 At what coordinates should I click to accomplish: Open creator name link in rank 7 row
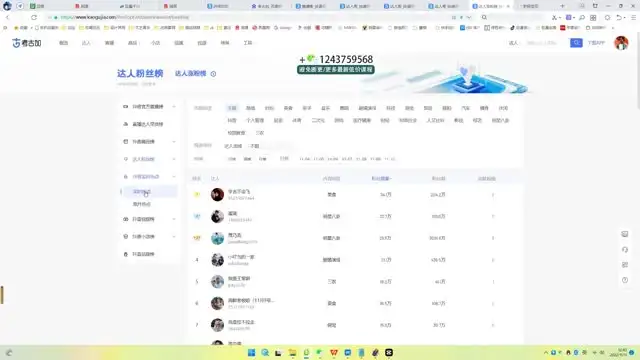click(x=241, y=322)
